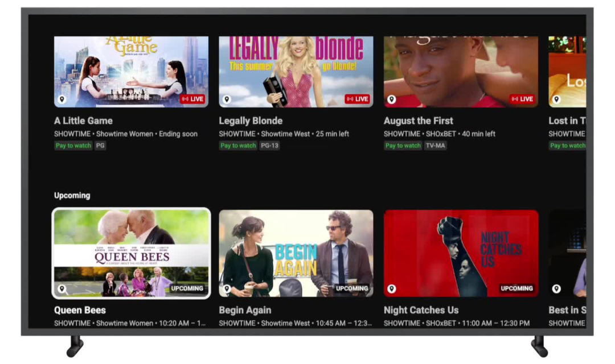615x364 pixels.
Task: Click the location pin icon on Legally Blonde
Action: (x=226, y=98)
